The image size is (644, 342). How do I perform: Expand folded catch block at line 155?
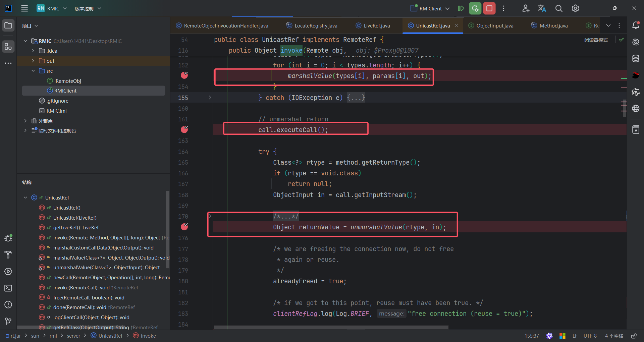coord(210,98)
